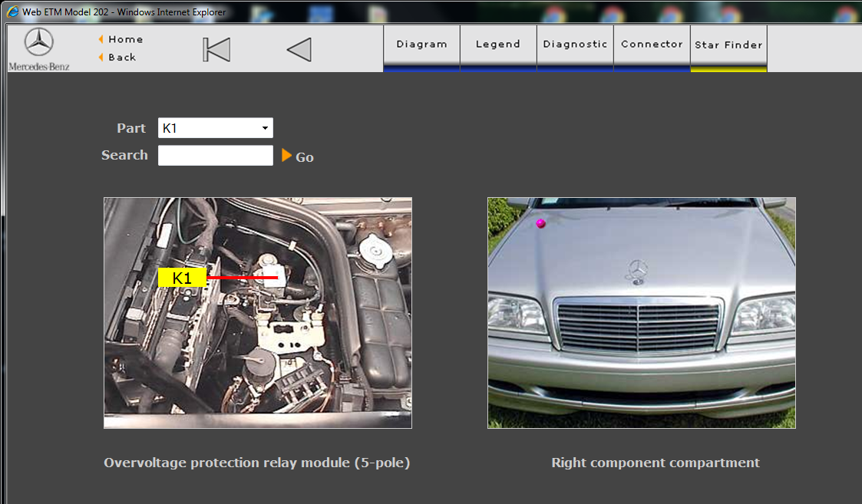Go to first page arrow icon
The image size is (862, 504).
[216, 50]
